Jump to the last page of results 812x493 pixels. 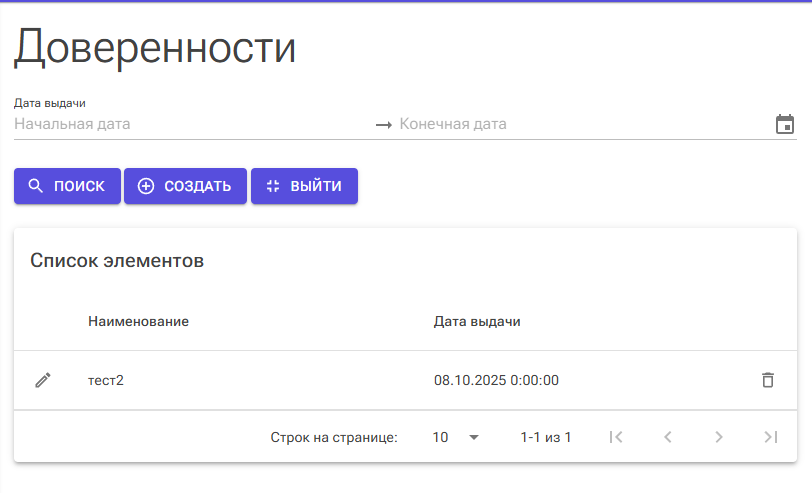tap(769, 437)
